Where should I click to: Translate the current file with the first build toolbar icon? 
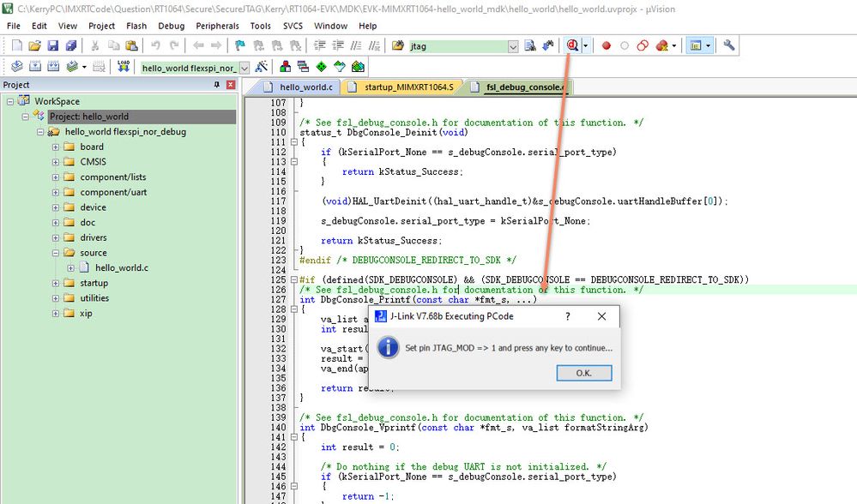(x=17, y=67)
